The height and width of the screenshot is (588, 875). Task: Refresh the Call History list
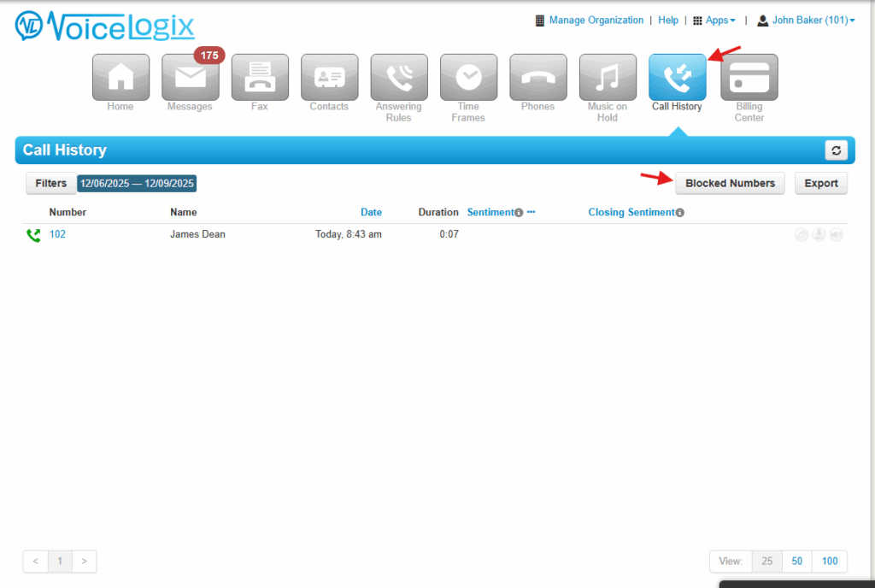click(836, 150)
